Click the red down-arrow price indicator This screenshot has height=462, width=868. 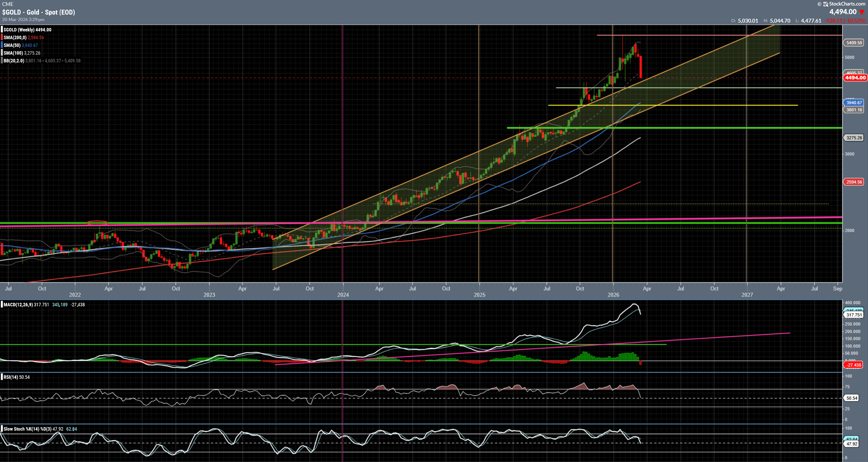pyautogui.click(x=862, y=12)
